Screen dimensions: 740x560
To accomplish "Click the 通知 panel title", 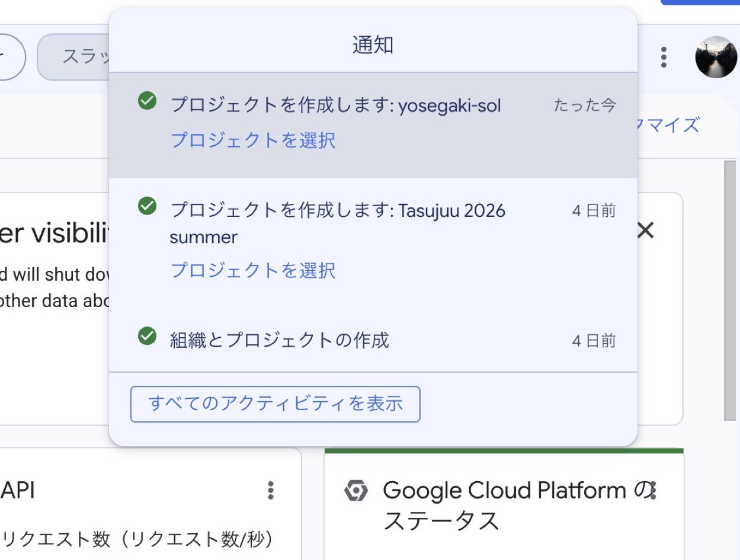I will (x=373, y=44).
